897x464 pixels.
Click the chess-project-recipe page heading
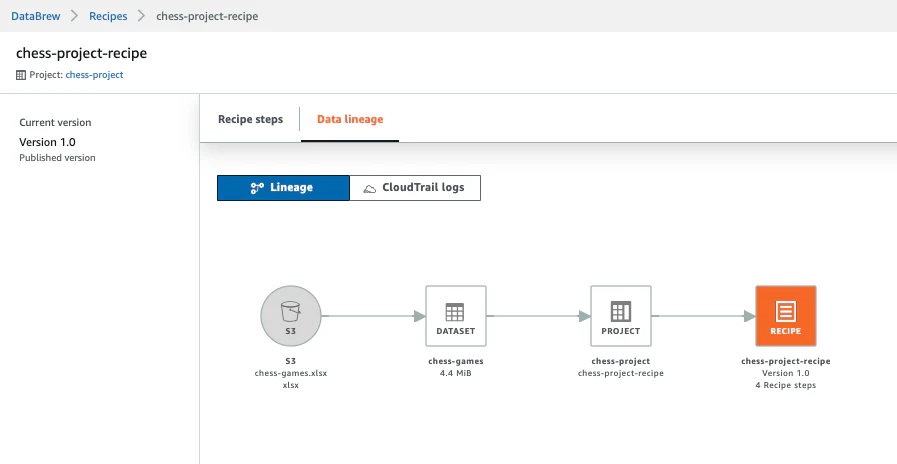(81, 53)
